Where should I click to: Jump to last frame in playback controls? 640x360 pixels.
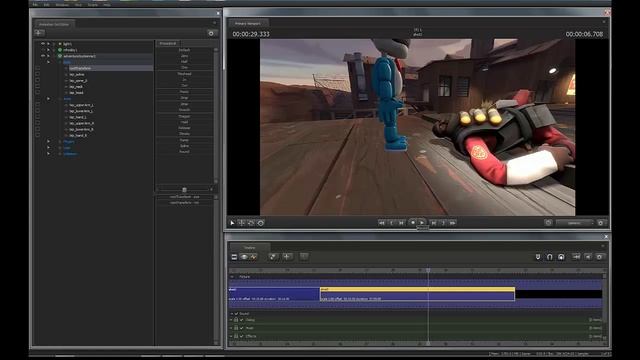point(453,223)
